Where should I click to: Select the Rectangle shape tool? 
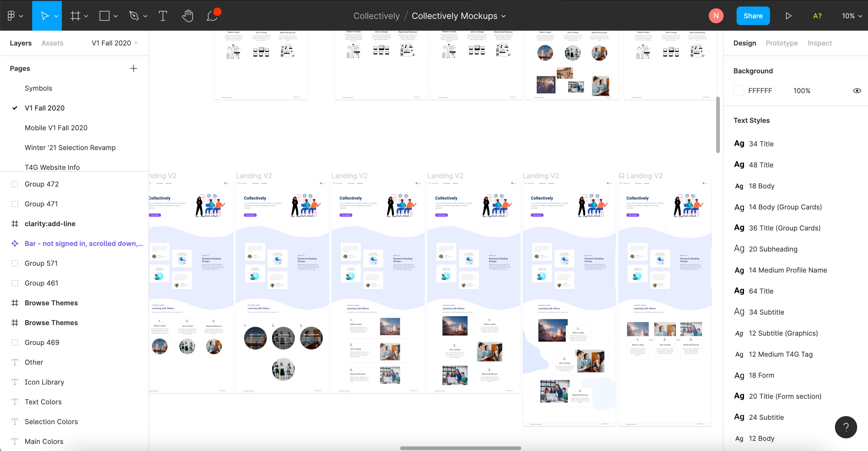pos(105,16)
